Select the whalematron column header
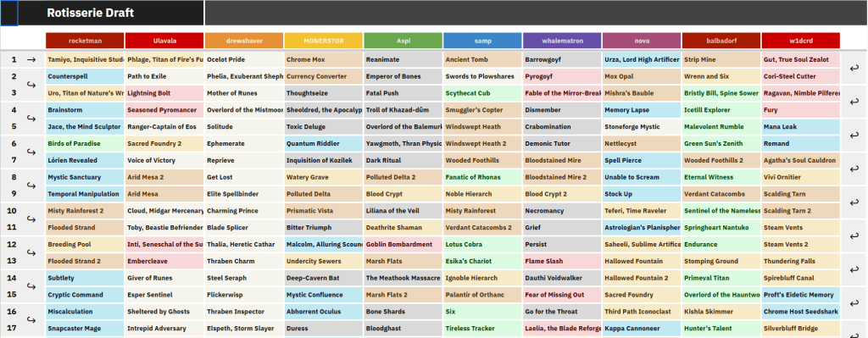The height and width of the screenshot is (338, 868). pos(563,41)
